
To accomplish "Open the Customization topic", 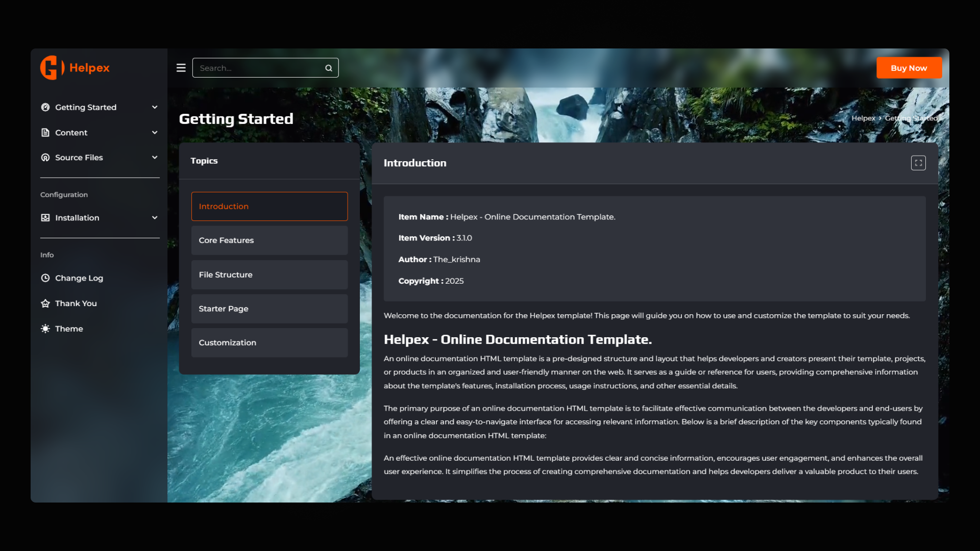I will point(269,343).
